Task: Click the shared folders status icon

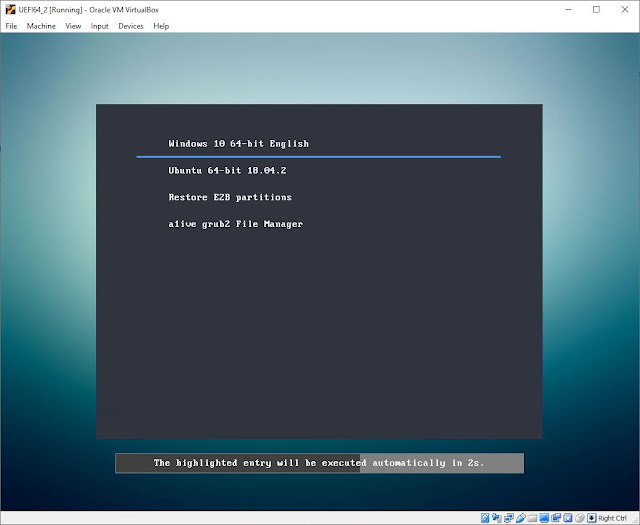Action: click(x=532, y=518)
